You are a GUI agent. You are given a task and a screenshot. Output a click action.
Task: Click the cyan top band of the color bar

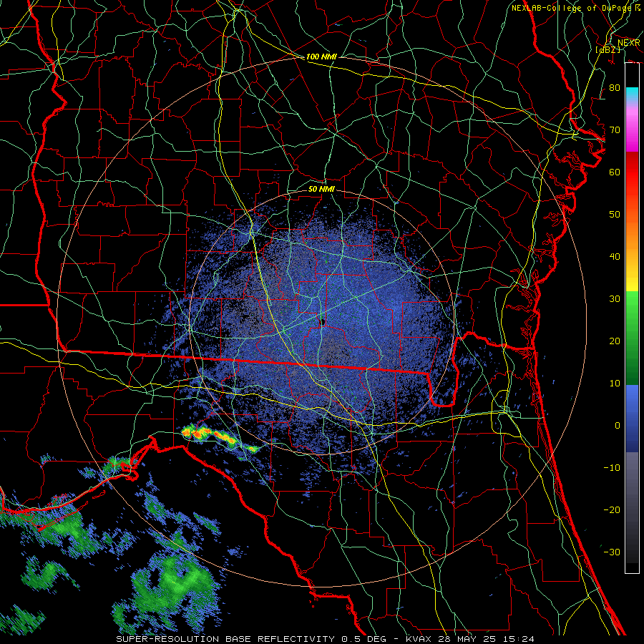632,93
